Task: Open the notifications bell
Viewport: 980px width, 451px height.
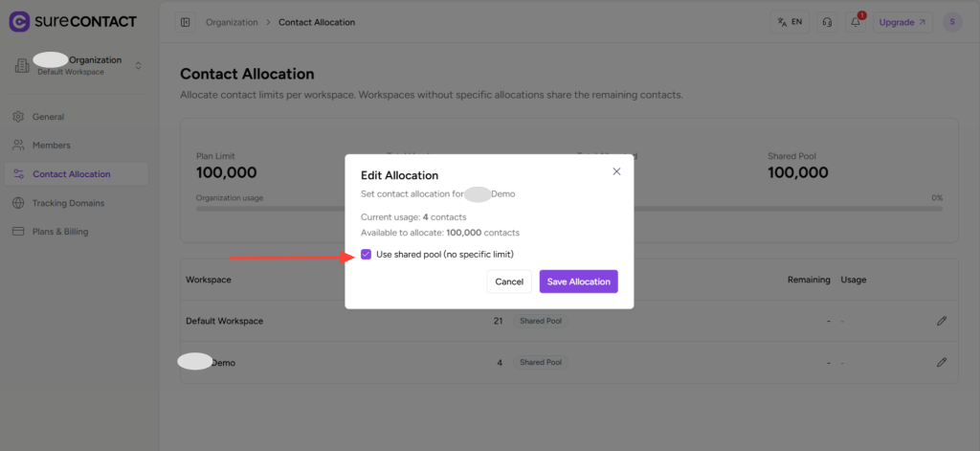Action: coord(856,22)
